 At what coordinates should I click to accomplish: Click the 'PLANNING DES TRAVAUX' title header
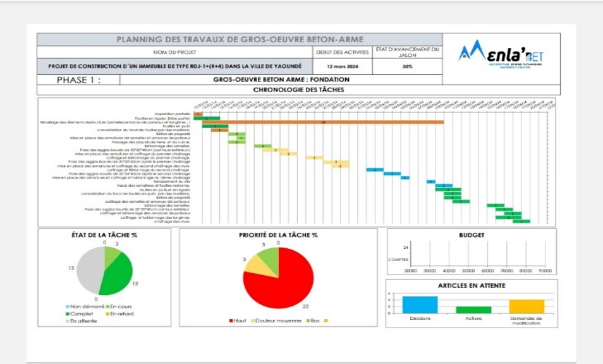(240, 40)
